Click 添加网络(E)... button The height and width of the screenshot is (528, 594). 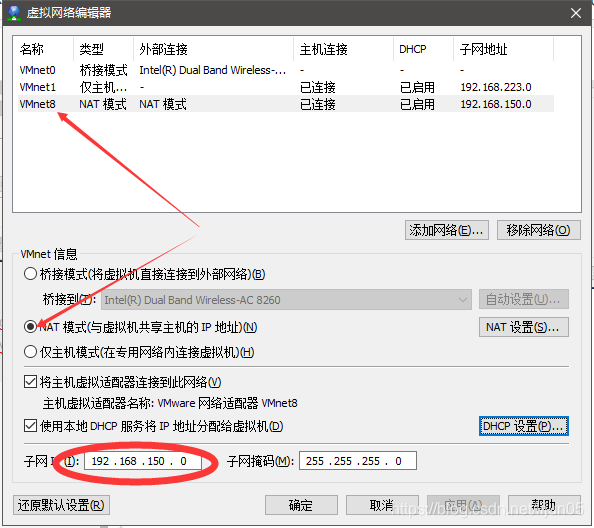coord(447,230)
